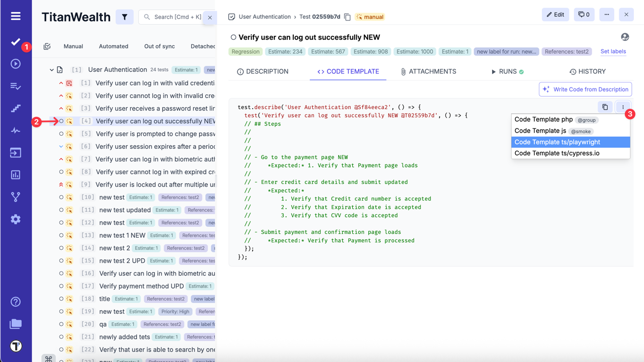Open the Projects folder sidebar icon
644x362 pixels.
(x=16, y=324)
